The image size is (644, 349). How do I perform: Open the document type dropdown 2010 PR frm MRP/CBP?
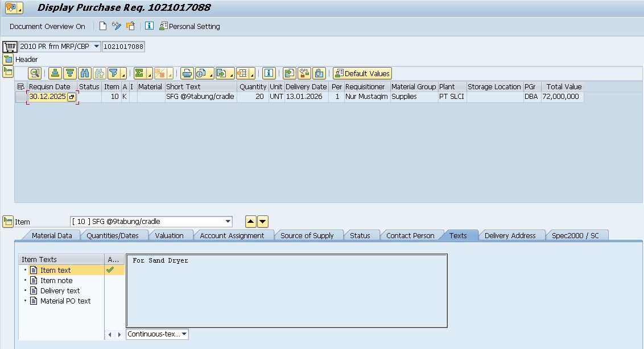click(96, 47)
